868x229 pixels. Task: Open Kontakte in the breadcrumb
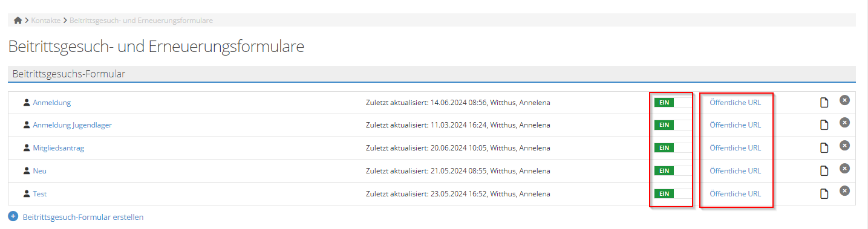click(45, 21)
